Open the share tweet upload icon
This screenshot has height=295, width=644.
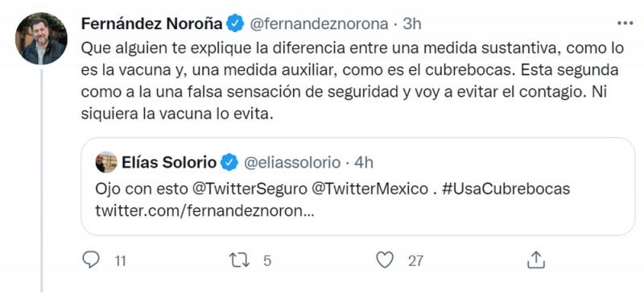pos(535,260)
